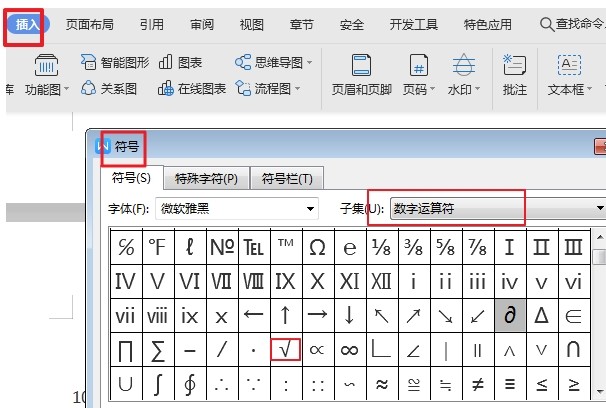
Task: Select the ⅛ one-eighth fraction
Action: point(382,247)
